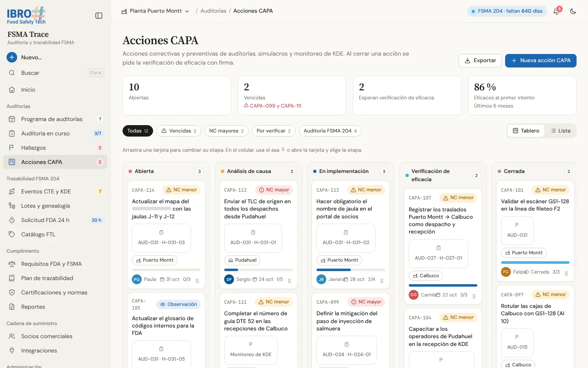This screenshot has width=588, height=368.
Task: Click the FSMA 204 countdown badge
Action: 507,11
